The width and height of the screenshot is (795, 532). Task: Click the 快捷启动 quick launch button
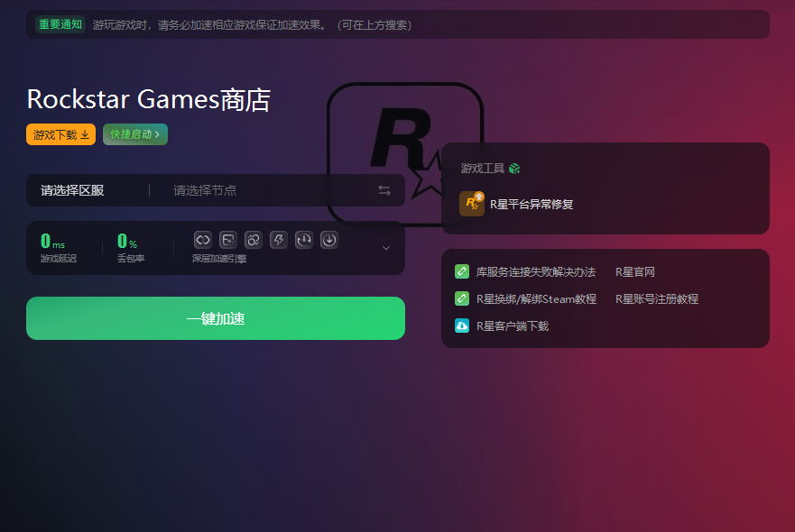tap(135, 134)
